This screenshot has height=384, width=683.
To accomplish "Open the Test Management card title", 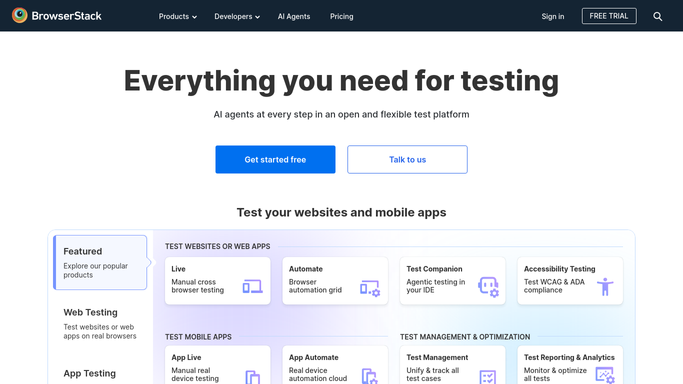I will click(437, 357).
